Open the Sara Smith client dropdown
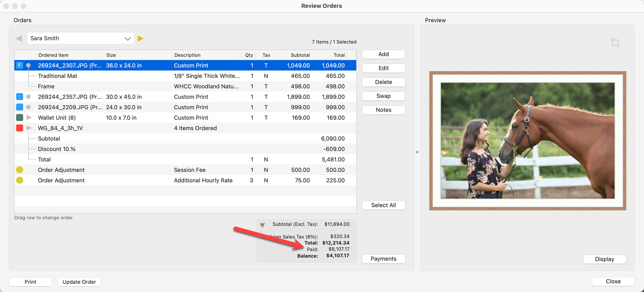 tap(80, 38)
